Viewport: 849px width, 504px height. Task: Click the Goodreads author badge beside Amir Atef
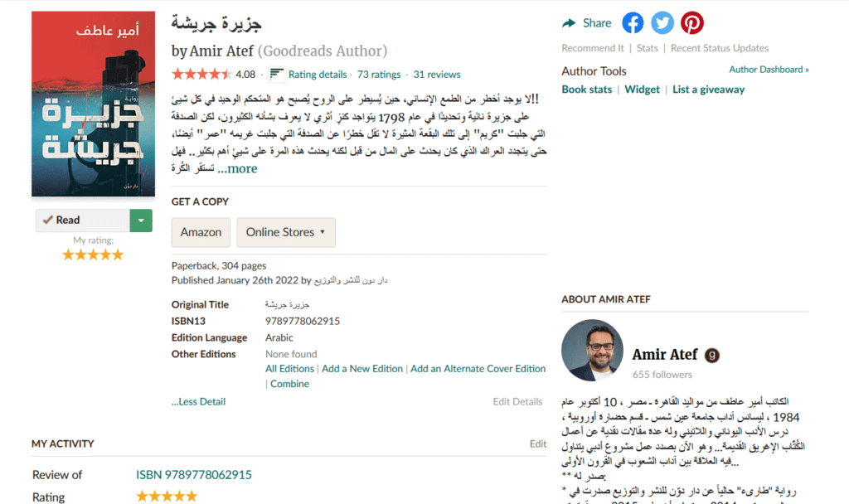712,355
